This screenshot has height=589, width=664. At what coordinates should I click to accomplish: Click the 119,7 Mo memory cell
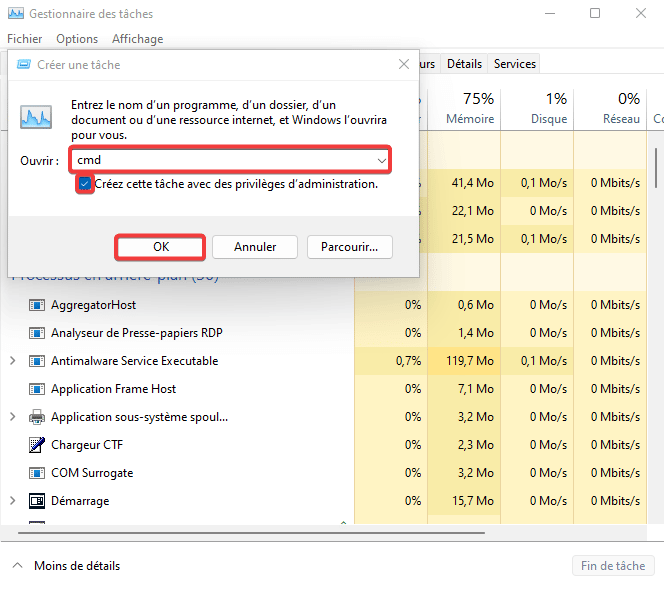(464, 361)
